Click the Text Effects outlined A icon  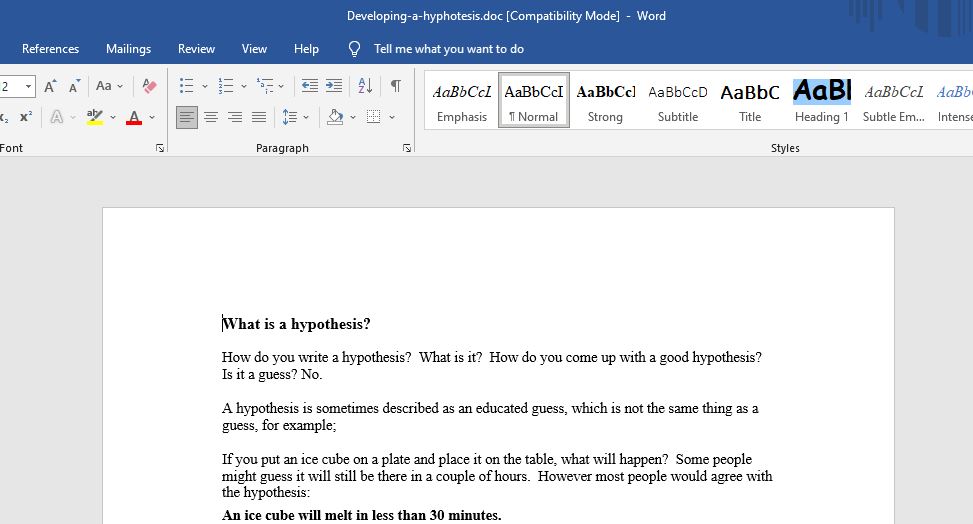56,117
